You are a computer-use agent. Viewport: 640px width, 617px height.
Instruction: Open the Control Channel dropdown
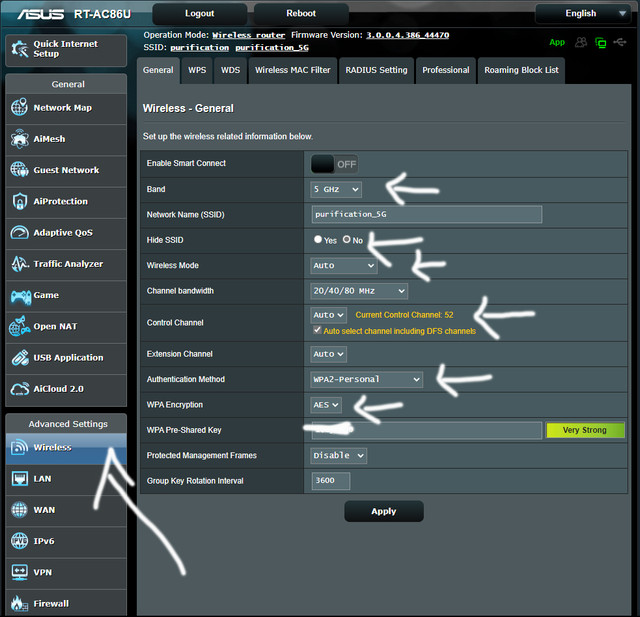tap(328, 315)
